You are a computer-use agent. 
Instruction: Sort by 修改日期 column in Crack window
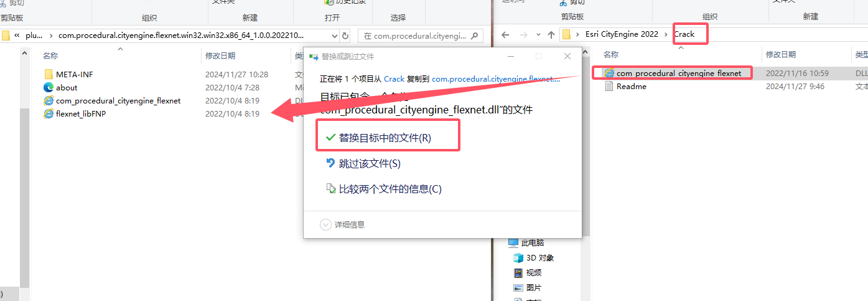point(781,54)
